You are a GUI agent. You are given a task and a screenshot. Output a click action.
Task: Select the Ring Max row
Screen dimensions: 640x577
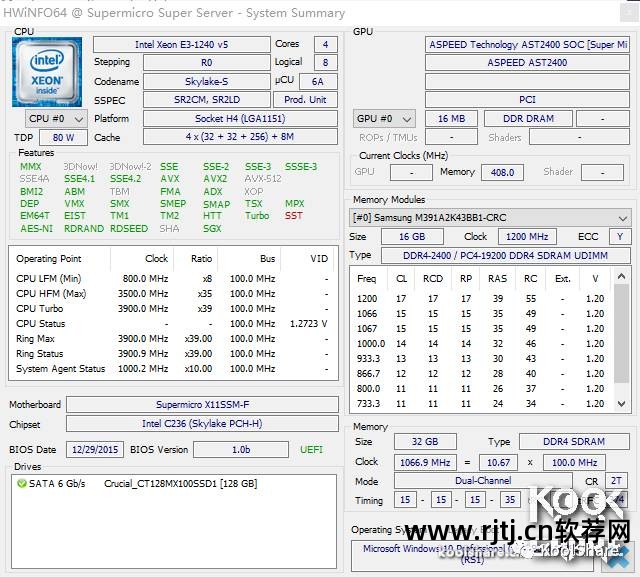172,339
